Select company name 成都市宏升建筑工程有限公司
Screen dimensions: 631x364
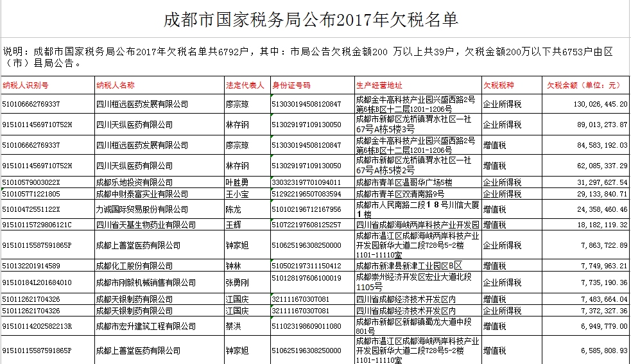click(x=146, y=326)
